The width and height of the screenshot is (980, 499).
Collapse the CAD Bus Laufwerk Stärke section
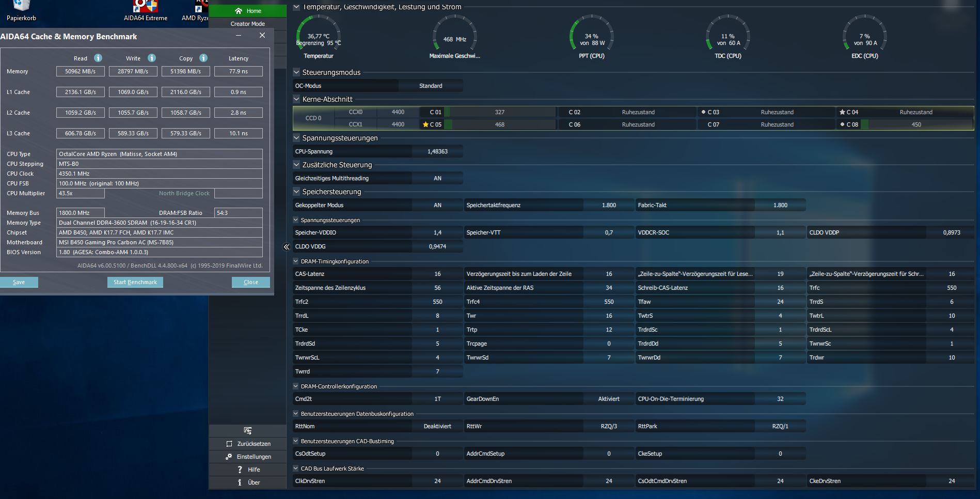(x=296, y=469)
